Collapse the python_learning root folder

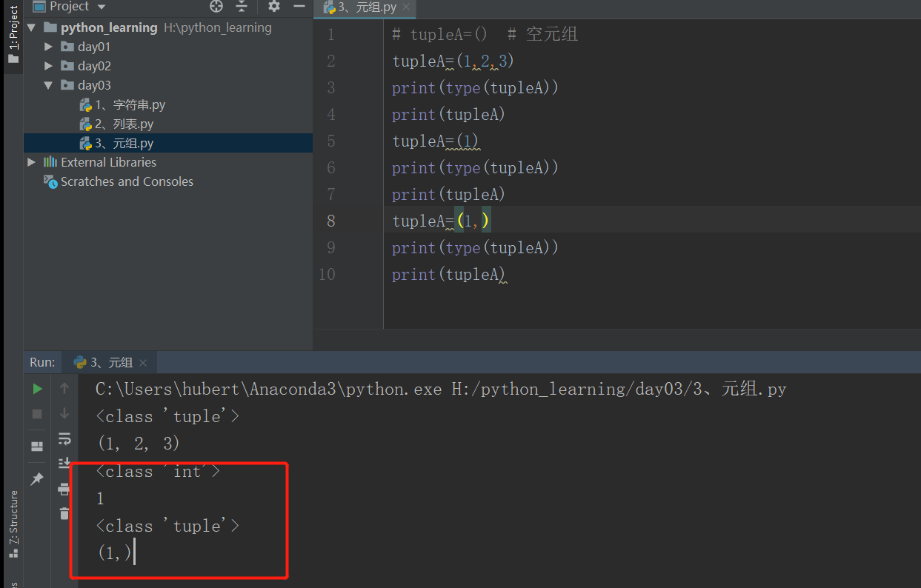tap(31, 28)
